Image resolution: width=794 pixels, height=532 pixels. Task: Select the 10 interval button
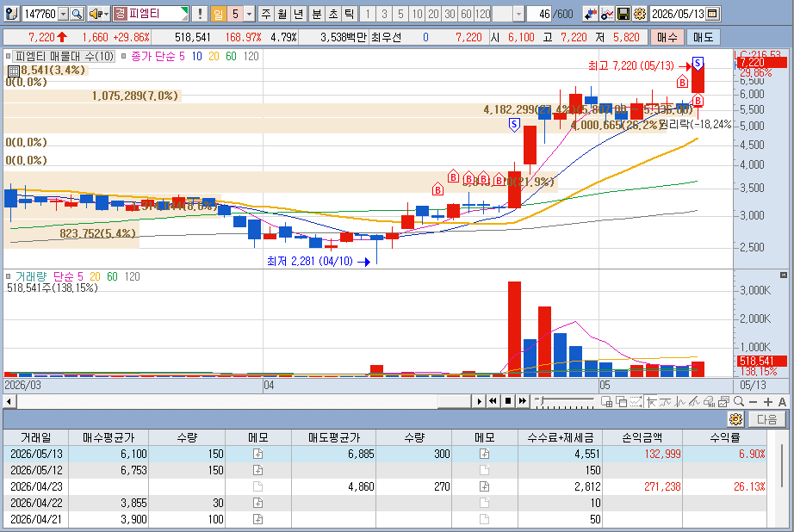pyautogui.click(x=417, y=14)
